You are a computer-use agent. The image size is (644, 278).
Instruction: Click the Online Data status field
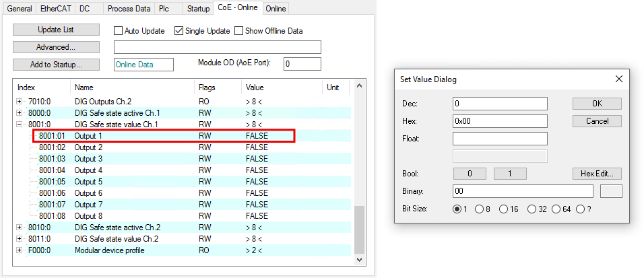pos(143,65)
